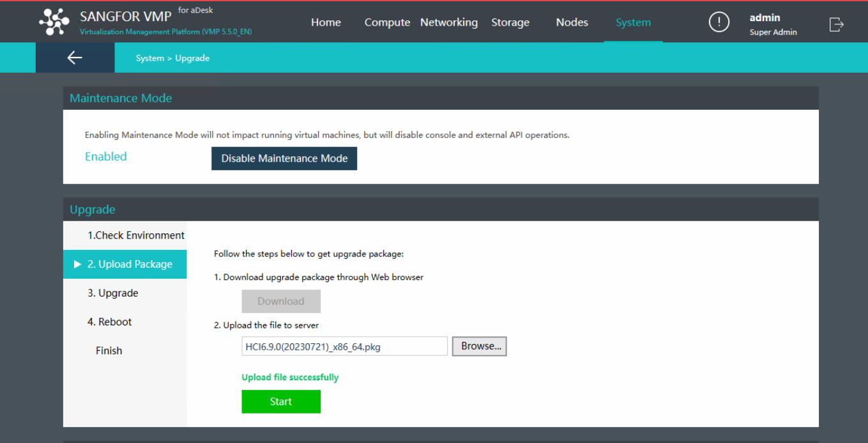Click the Browse... button
This screenshot has height=443, width=868.
[480, 346]
